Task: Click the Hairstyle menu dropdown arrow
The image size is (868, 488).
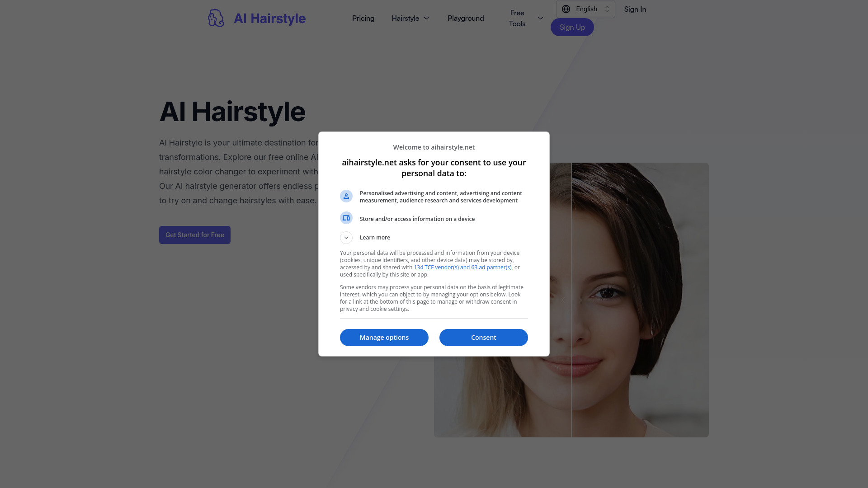Action: (x=426, y=18)
